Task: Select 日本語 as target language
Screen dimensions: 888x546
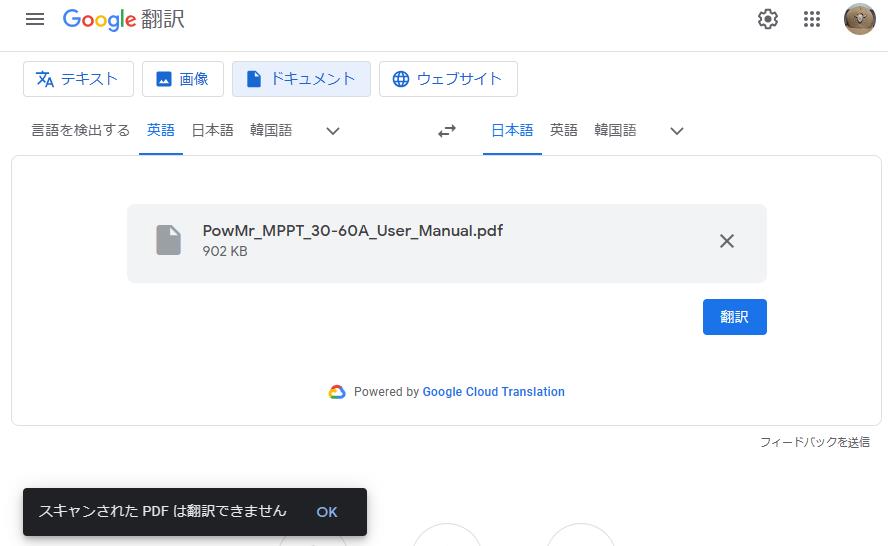Action: tap(512, 130)
